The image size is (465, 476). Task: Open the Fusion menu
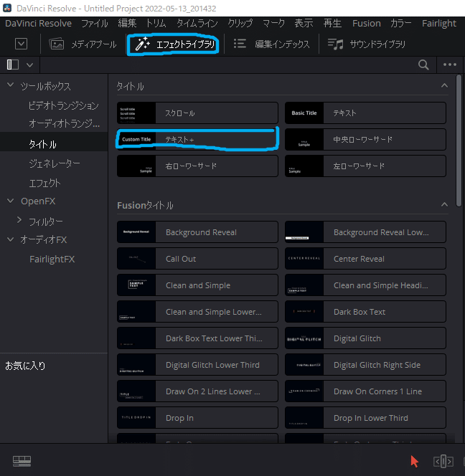click(x=366, y=24)
